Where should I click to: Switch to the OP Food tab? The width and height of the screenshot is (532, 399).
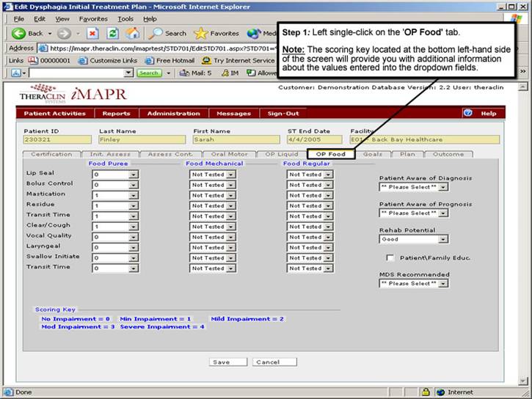pos(330,154)
